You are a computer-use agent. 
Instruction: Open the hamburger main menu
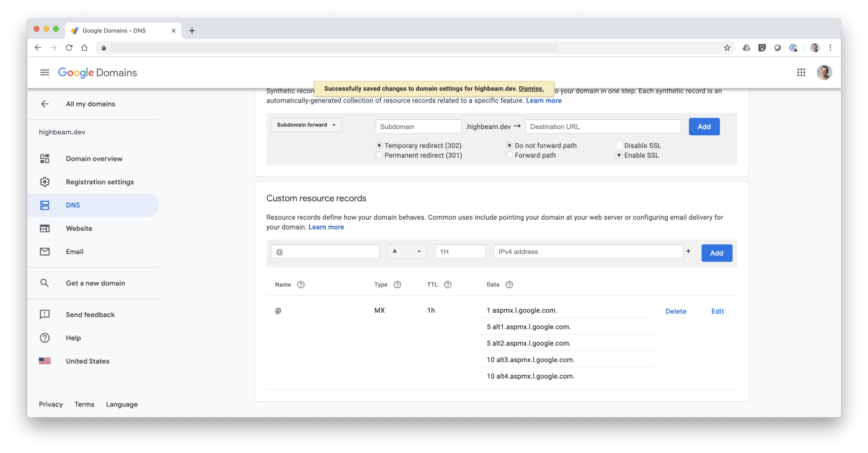[45, 73]
